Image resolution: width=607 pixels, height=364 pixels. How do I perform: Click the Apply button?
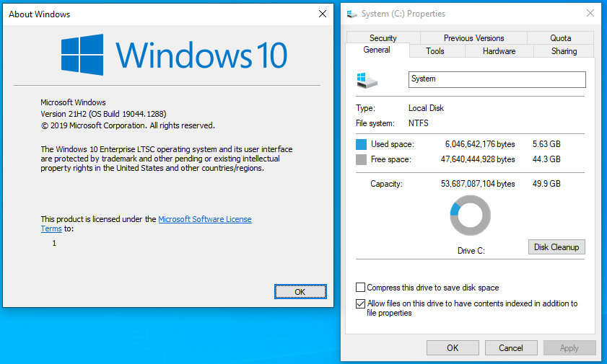coord(569,347)
